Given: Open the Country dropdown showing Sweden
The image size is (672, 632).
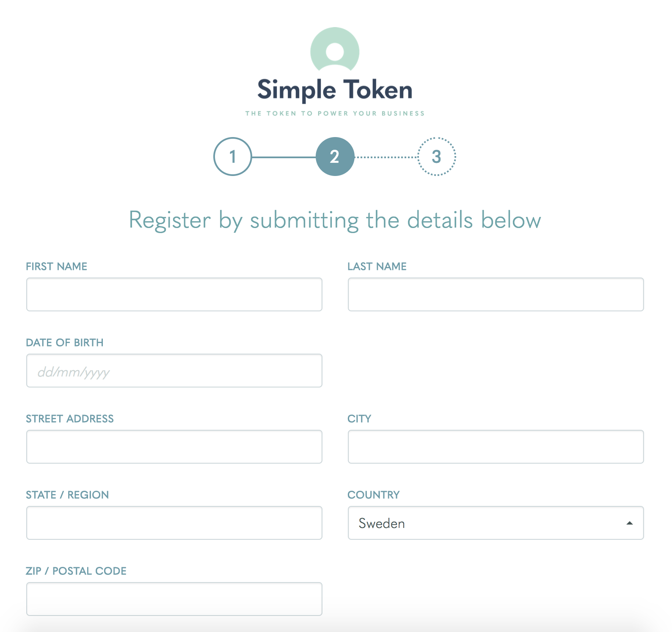Looking at the screenshot, I should pyautogui.click(x=487, y=523).
